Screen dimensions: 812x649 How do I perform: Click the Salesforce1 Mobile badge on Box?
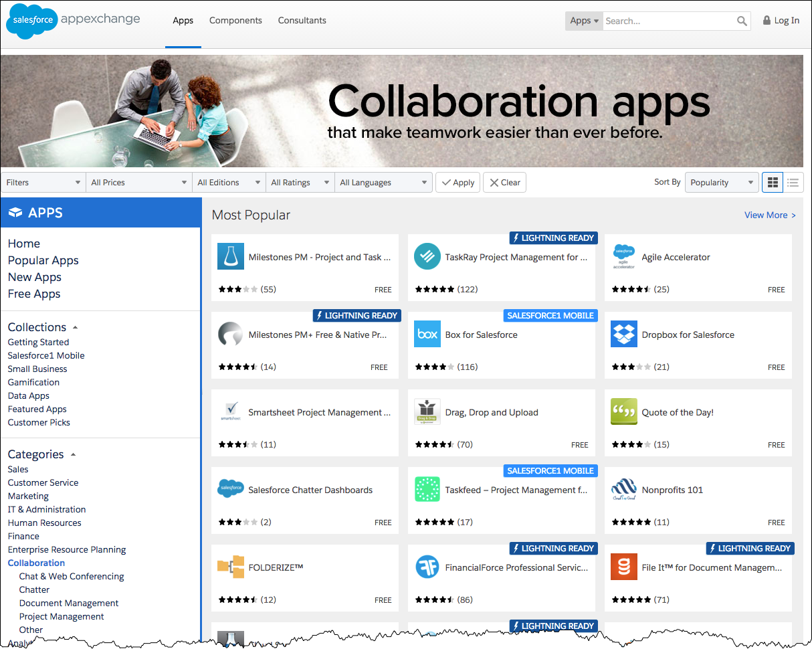[550, 316]
